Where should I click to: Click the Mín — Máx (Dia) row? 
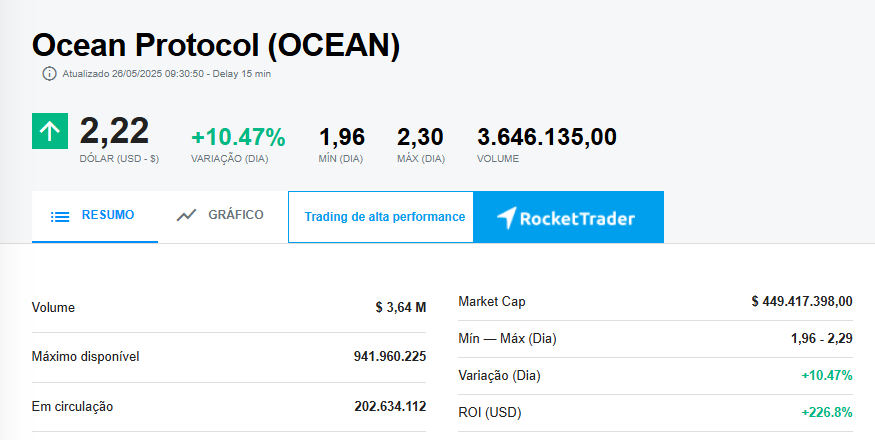coord(655,338)
